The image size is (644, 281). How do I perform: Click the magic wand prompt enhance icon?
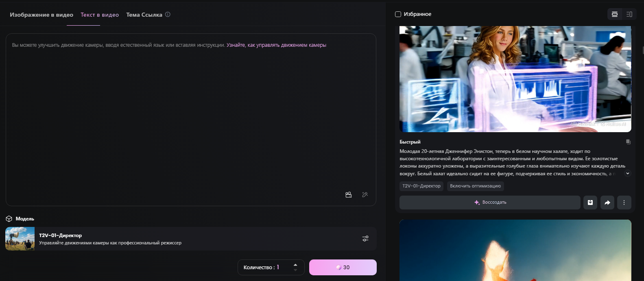pyautogui.click(x=365, y=195)
